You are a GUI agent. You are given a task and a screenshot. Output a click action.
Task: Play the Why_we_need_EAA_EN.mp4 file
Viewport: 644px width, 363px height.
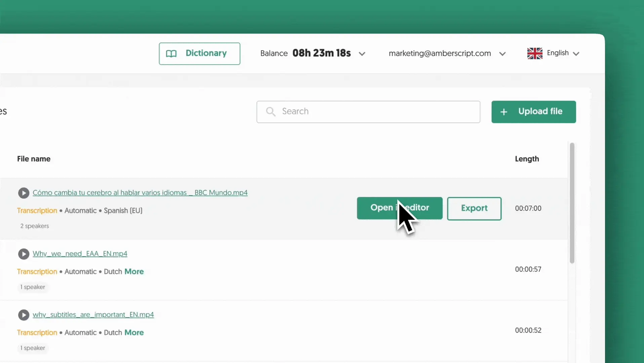pyautogui.click(x=24, y=254)
